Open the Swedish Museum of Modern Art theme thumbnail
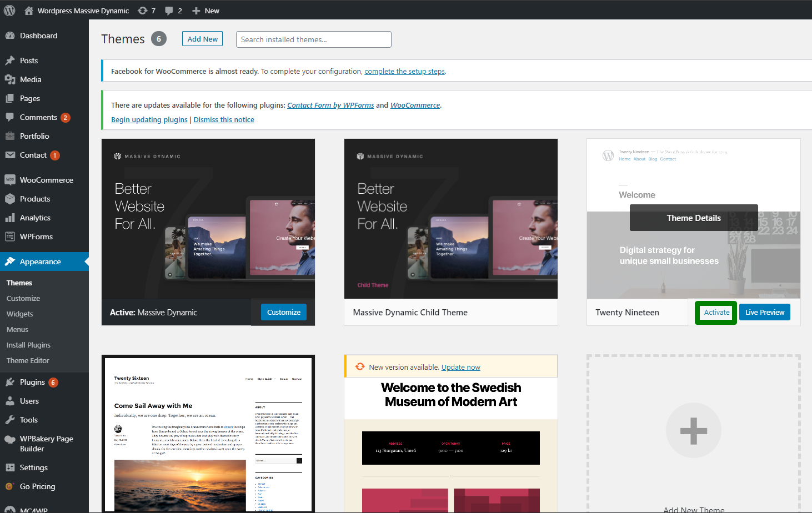Image resolution: width=812 pixels, height=513 pixels. 451,445
